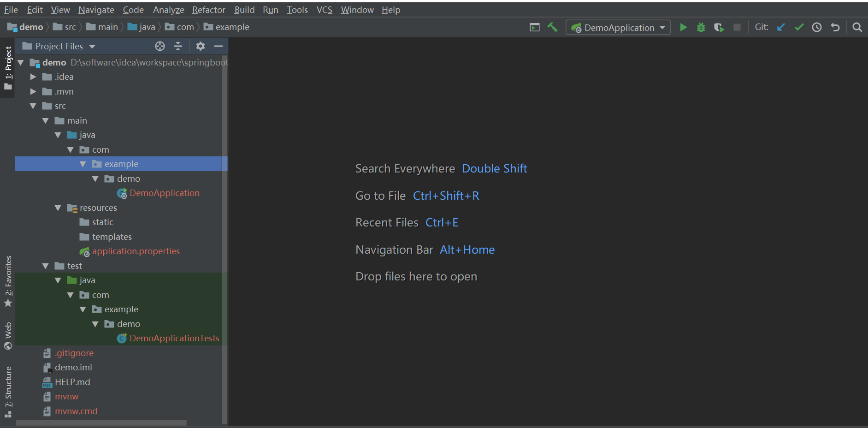The width and height of the screenshot is (868, 428).
Task: Open Project panel settings gear
Action: coord(200,46)
